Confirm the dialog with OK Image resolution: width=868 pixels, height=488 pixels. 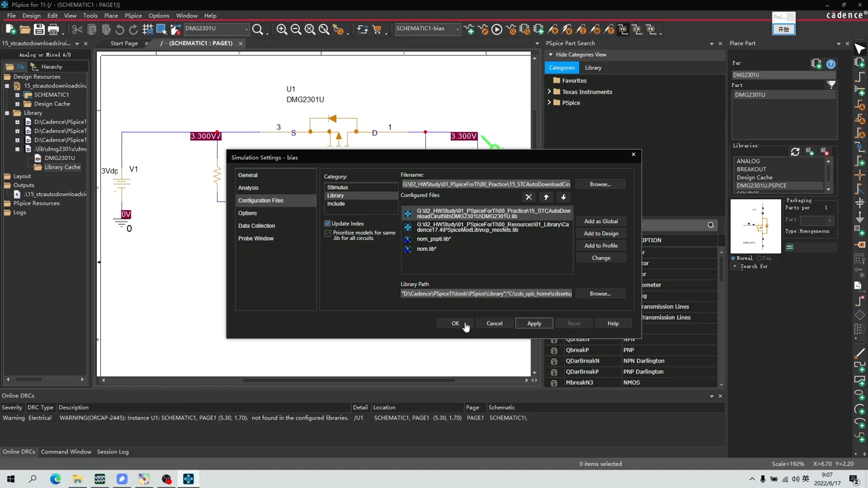coord(456,323)
